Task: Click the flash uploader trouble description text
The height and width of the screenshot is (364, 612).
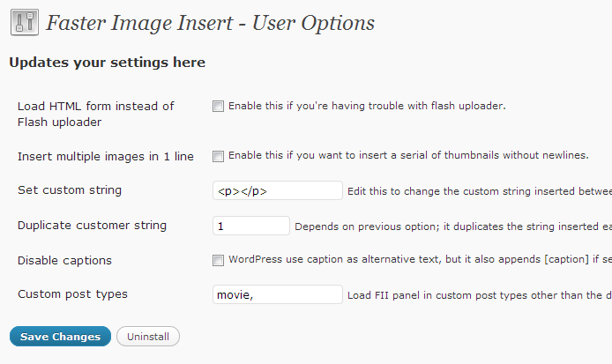Action: pyautogui.click(x=367, y=106)
